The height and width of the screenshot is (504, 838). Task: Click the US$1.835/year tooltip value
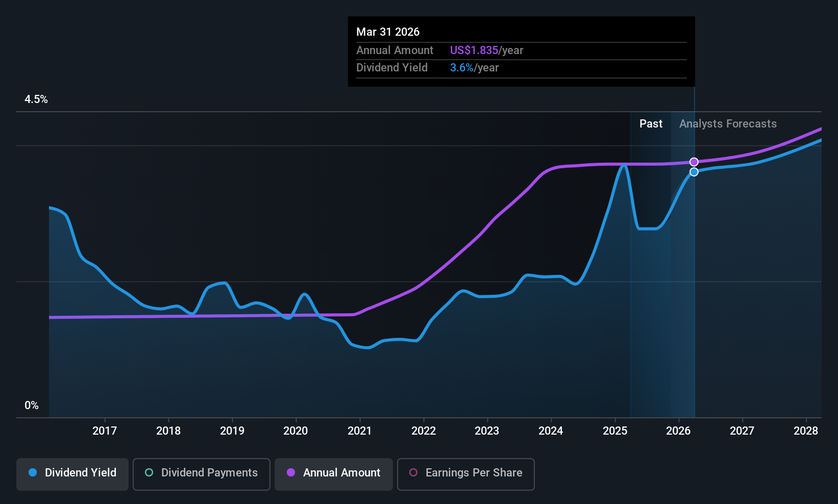[486, 51]
